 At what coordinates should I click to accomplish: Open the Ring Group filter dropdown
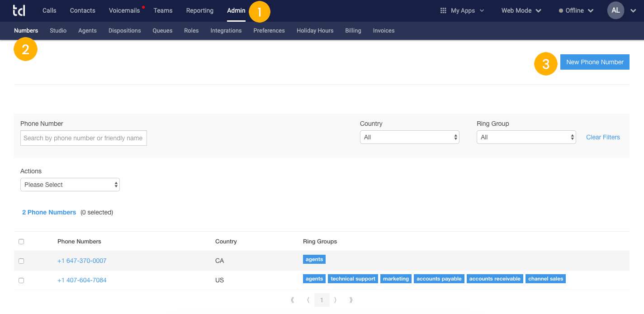click(526, 137)
